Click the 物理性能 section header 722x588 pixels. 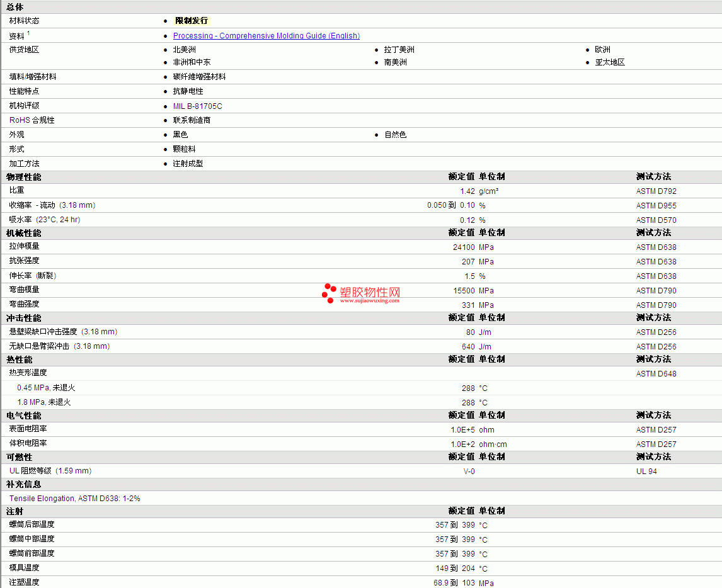click(23, 177)
